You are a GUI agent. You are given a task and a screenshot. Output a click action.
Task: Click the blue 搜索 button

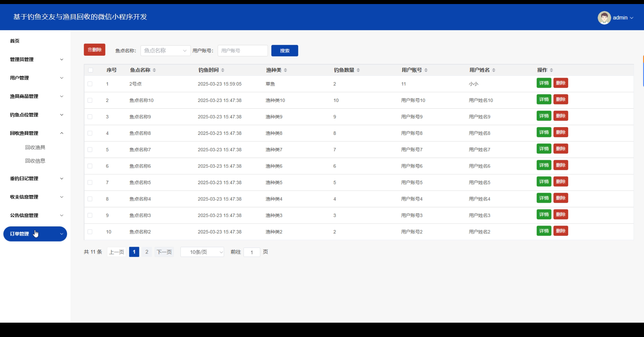coord(285,51)
